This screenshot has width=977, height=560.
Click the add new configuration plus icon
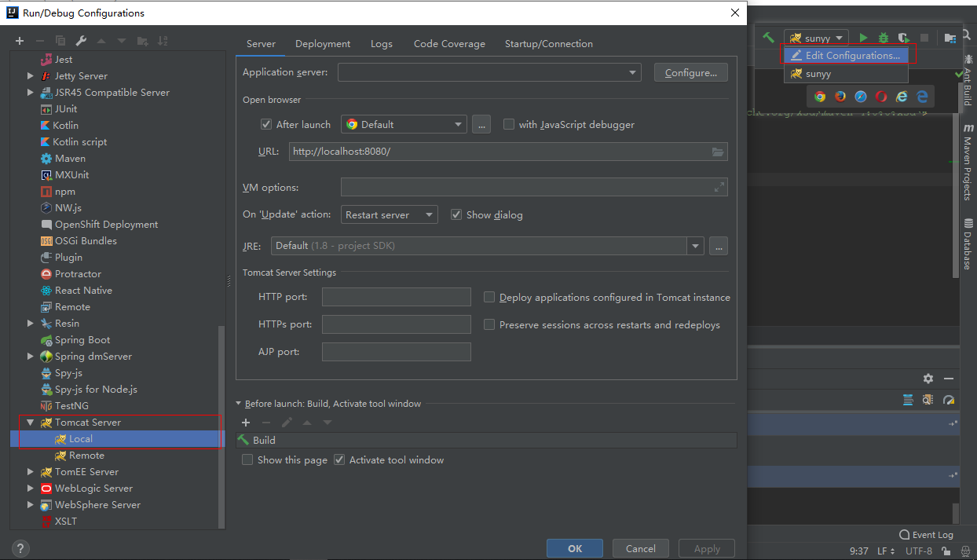[20, 41]
